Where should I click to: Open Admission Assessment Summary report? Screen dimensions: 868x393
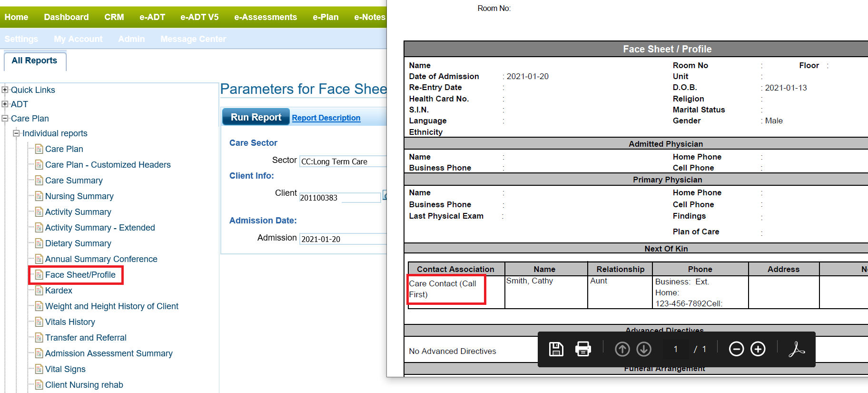[x=109, y=353]
